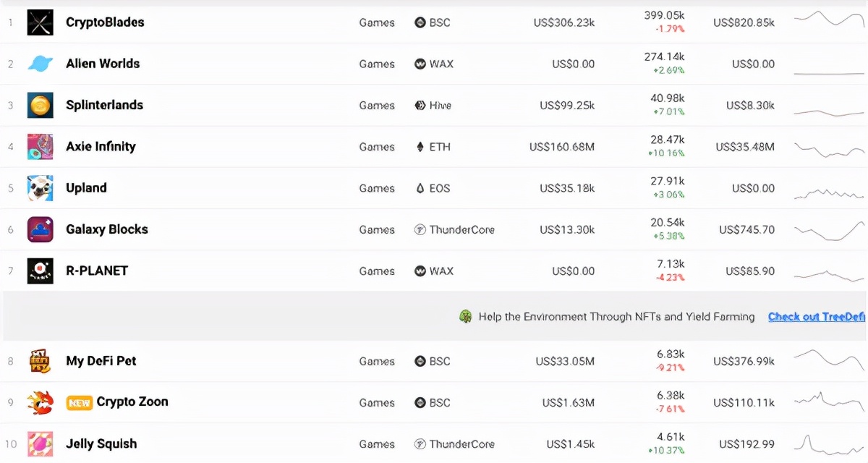Open the Check out TreeDefi link
The width and height of the screenshot is (868, 463).
coord(816,317)
